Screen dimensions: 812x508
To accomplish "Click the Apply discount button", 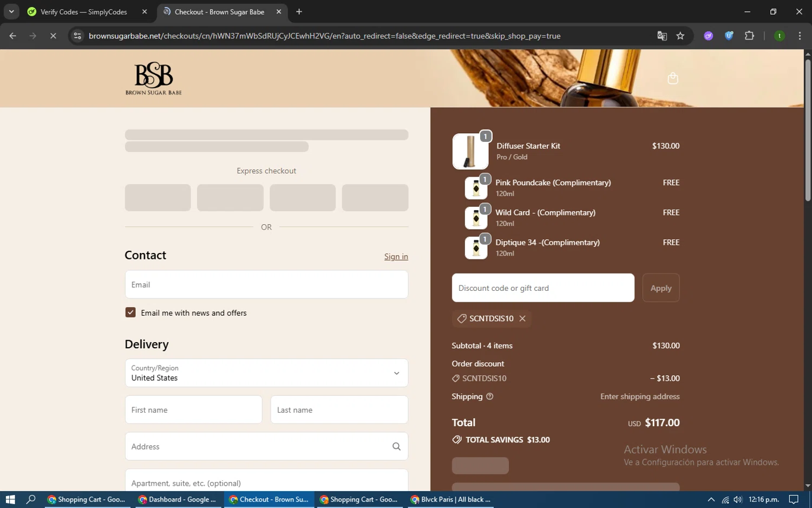I will [x=661, y=288].
